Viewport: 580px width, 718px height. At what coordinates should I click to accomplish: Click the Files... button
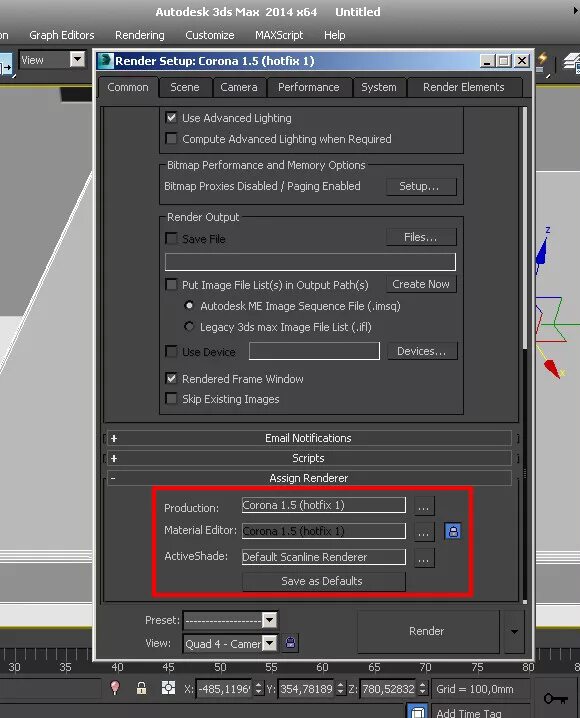pos(421,237)
